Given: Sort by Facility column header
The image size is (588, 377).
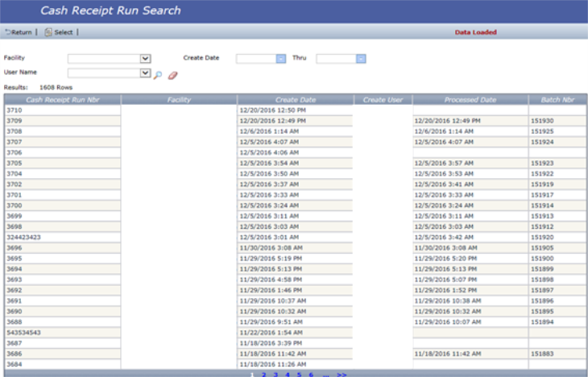Looking at the screenshot, I should tap(179, 100).
